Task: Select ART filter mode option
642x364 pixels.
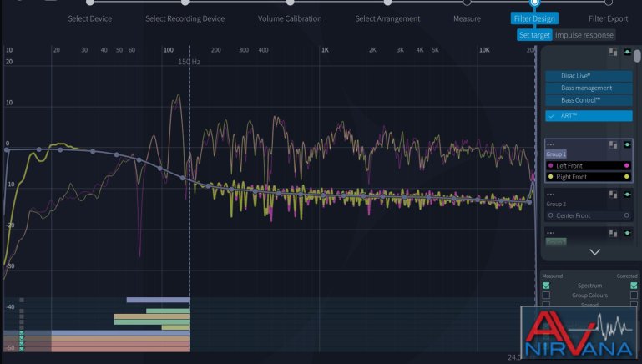Action: tap(589, 116)
